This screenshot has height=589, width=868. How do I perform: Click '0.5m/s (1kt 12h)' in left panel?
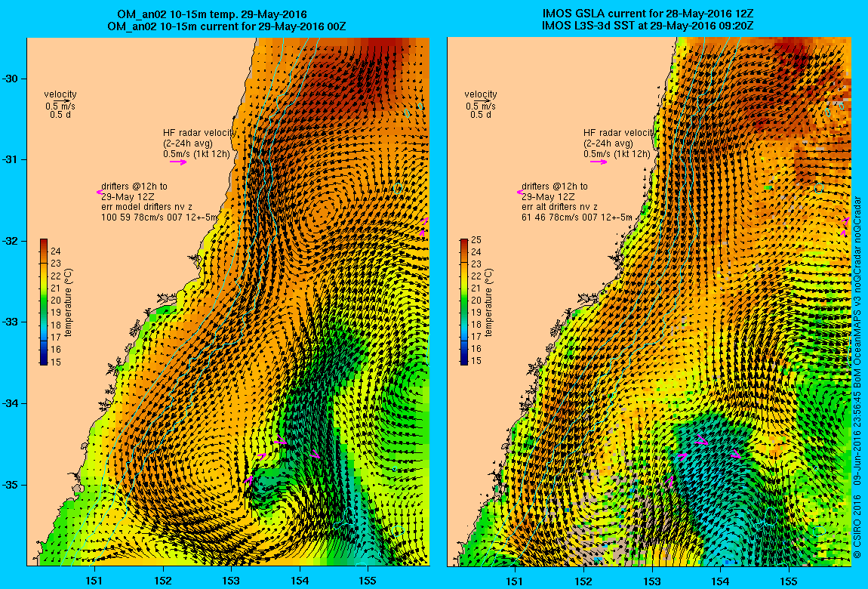point(196,154)
